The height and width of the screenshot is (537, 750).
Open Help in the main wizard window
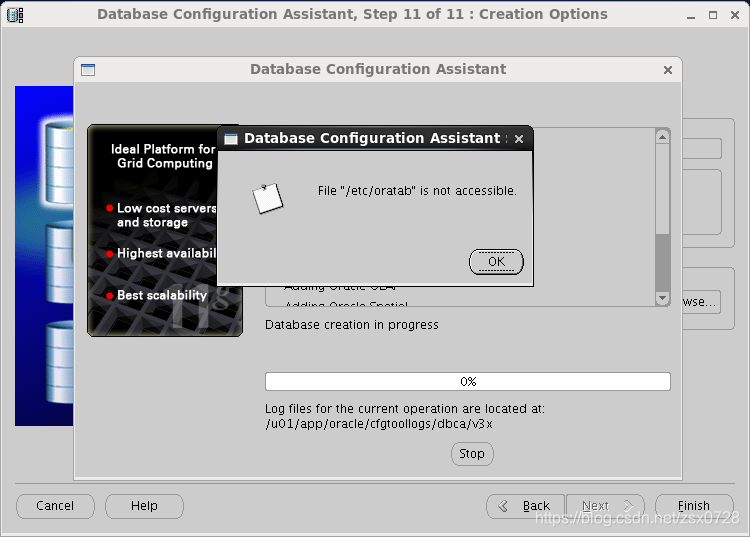[x=144, y=506]
